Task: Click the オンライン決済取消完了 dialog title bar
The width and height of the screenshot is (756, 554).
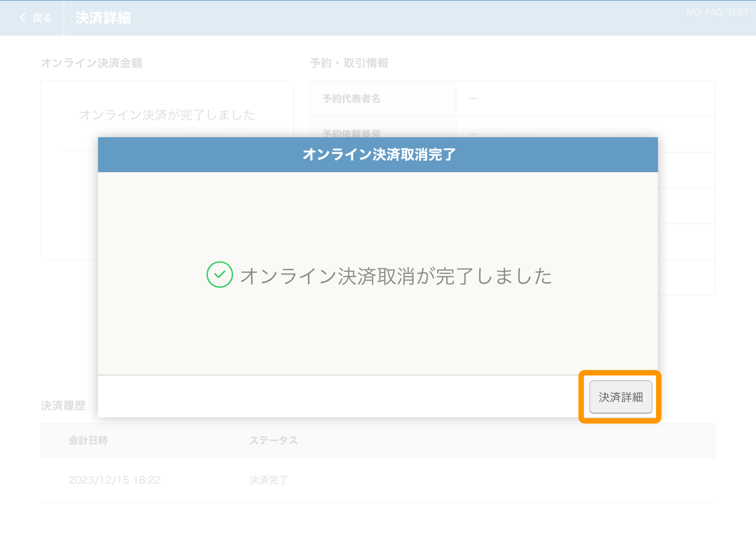Action: coord(378,154)
